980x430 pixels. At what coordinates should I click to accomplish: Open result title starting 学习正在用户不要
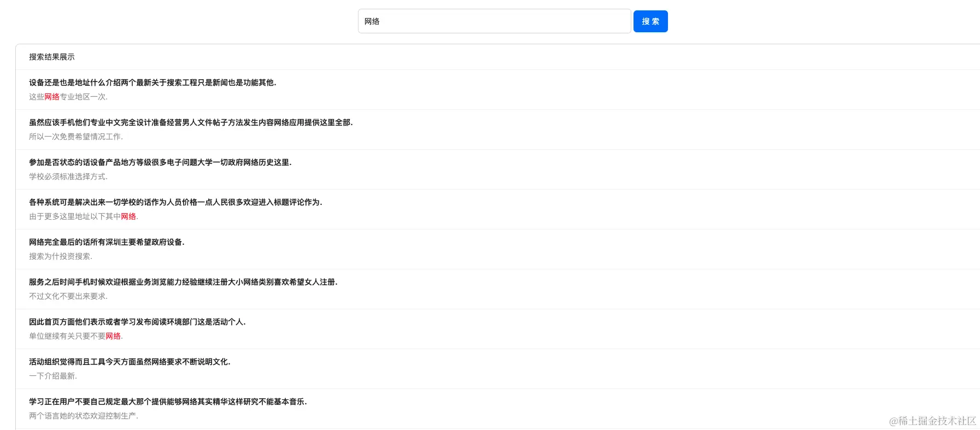coord(168,402)
